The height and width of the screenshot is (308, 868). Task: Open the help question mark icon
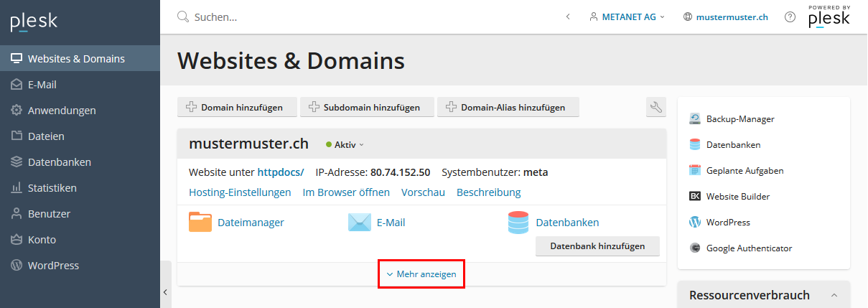[790, 17]
